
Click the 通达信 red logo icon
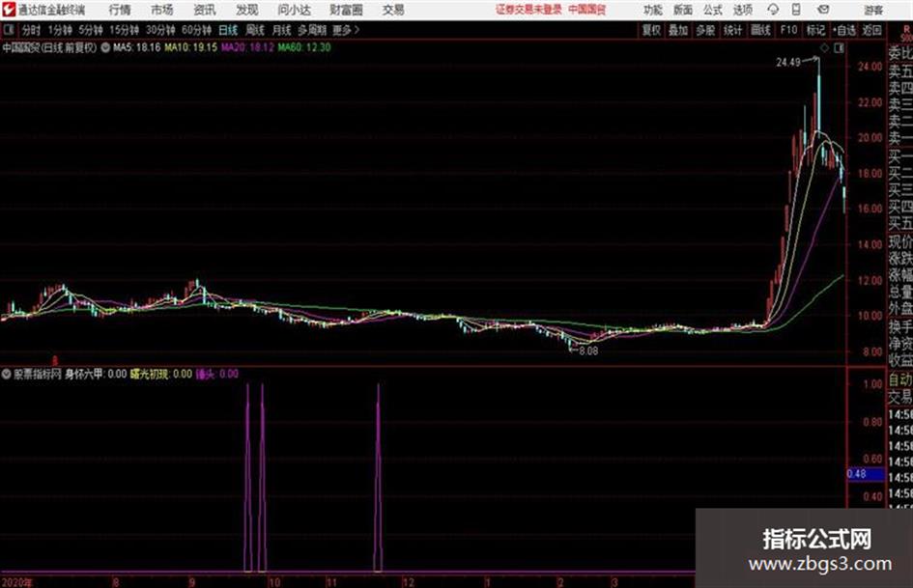[9, 10]
